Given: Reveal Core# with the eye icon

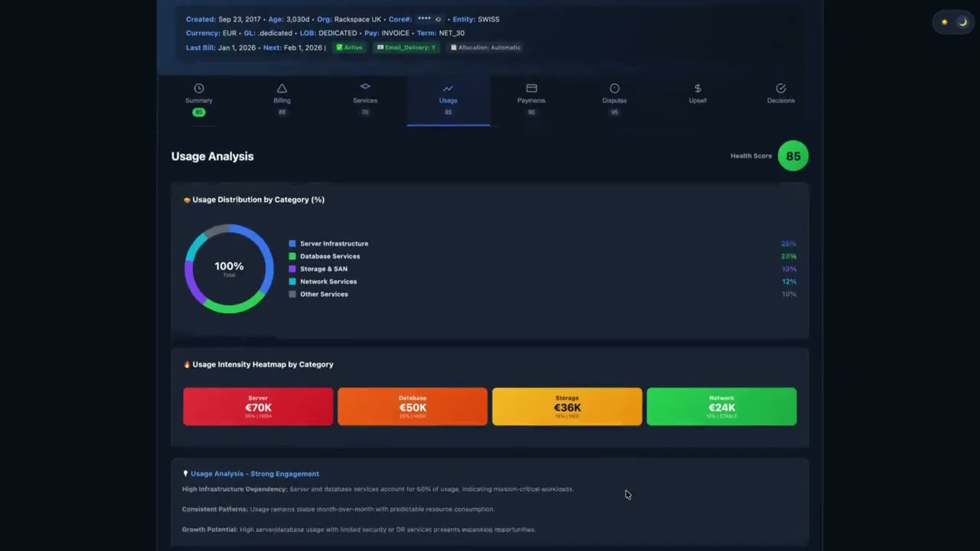Looking at the screenshot, I should click(x=438, y=19).
